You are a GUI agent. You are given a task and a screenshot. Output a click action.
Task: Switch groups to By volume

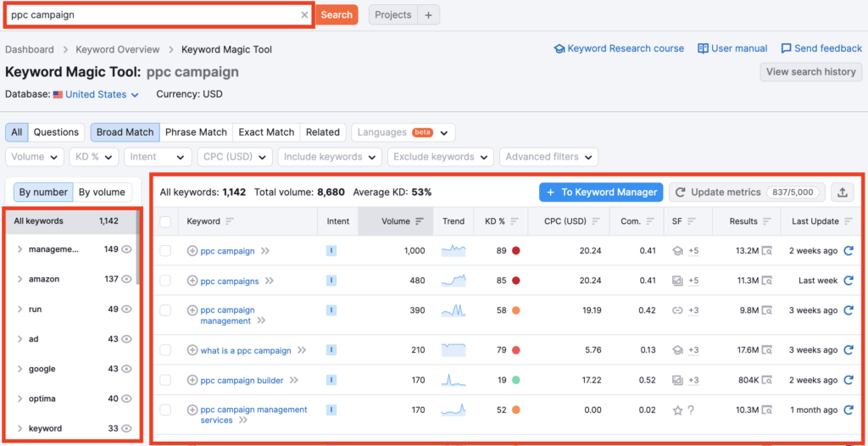103,192
